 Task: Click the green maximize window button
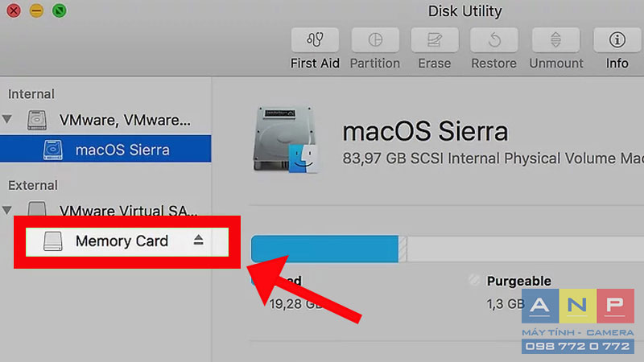point(59,10)
